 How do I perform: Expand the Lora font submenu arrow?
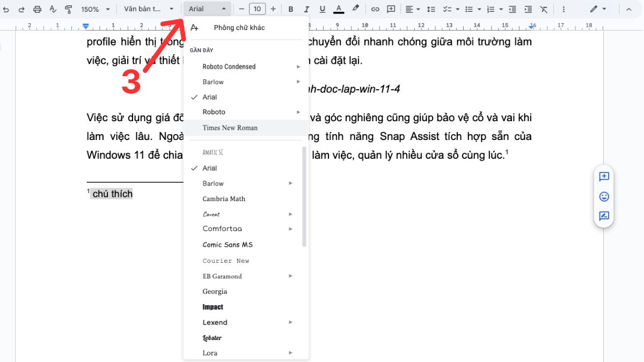coord(290,353)
